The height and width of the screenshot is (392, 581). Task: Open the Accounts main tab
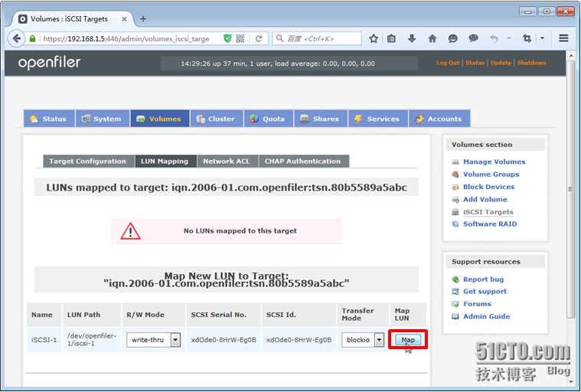click(439, 119)
